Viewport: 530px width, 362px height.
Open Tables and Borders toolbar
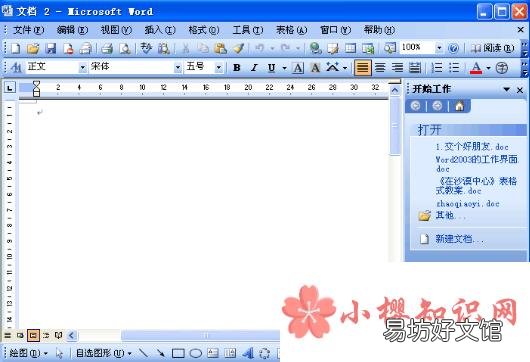pos(333,48)
